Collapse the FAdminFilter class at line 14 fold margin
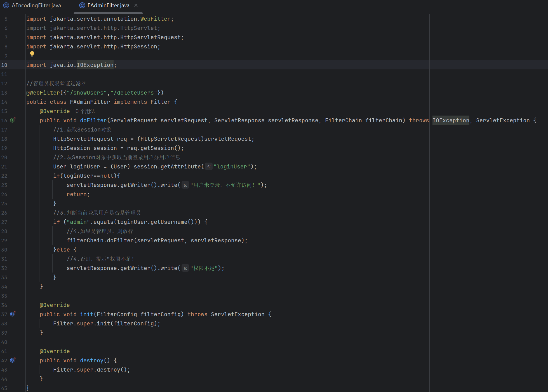Screen dimensions: 548x392 [22, 102]
